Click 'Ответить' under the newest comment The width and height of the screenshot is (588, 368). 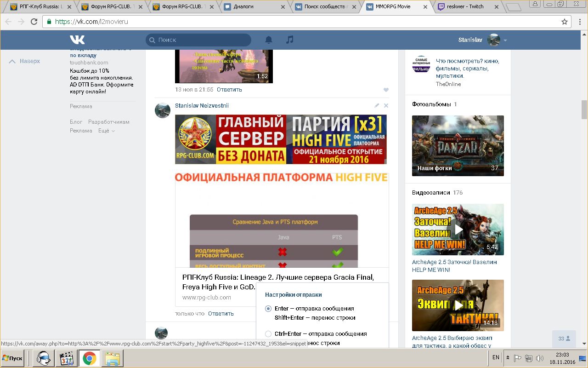pos(220,314)
